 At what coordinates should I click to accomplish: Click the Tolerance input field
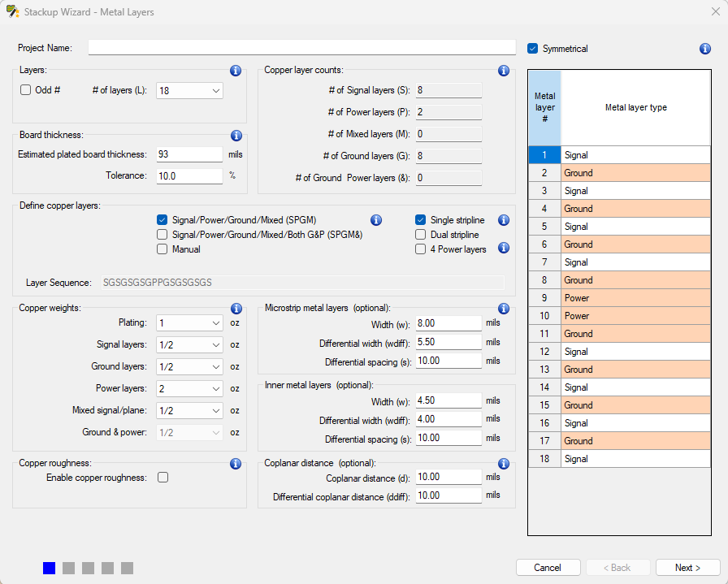point(189,176)
